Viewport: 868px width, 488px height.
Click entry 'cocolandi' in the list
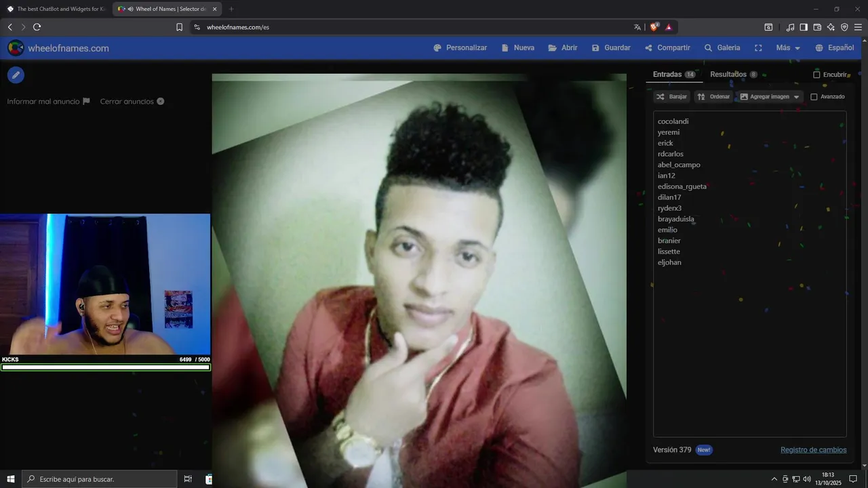pyautogui.click(x=673, y=121)
